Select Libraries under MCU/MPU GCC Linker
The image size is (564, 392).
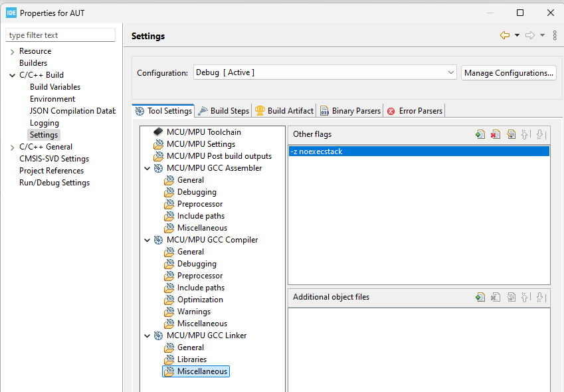(192, 359)
